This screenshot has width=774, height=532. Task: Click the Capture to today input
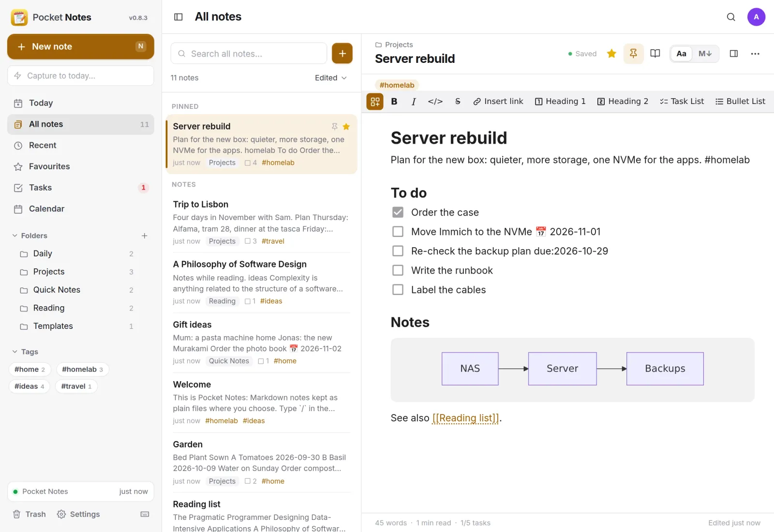click(x=81, y=76)
